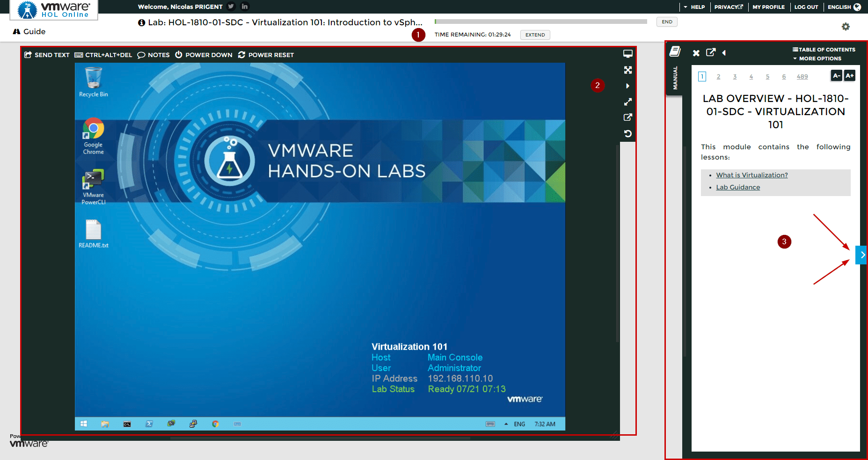Go to manual page 6
The width and height of the screenshot is (868, 460).
(x=784, y=77)
